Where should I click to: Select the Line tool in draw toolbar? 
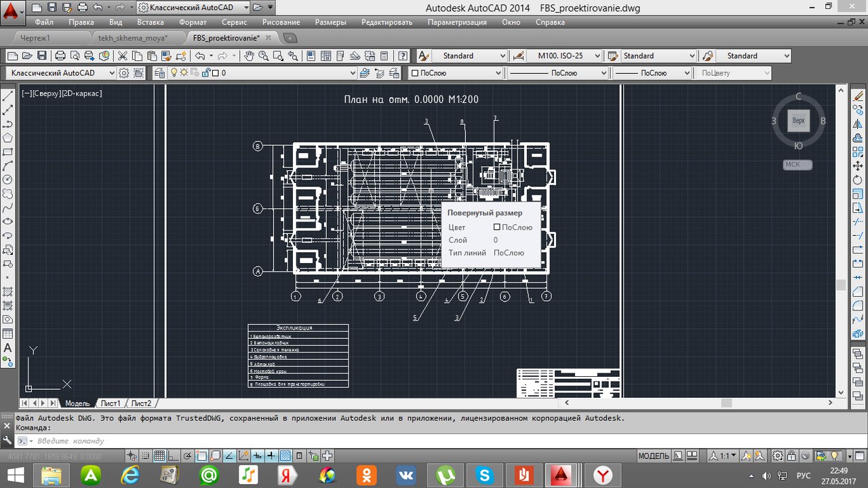coord(8,96)
